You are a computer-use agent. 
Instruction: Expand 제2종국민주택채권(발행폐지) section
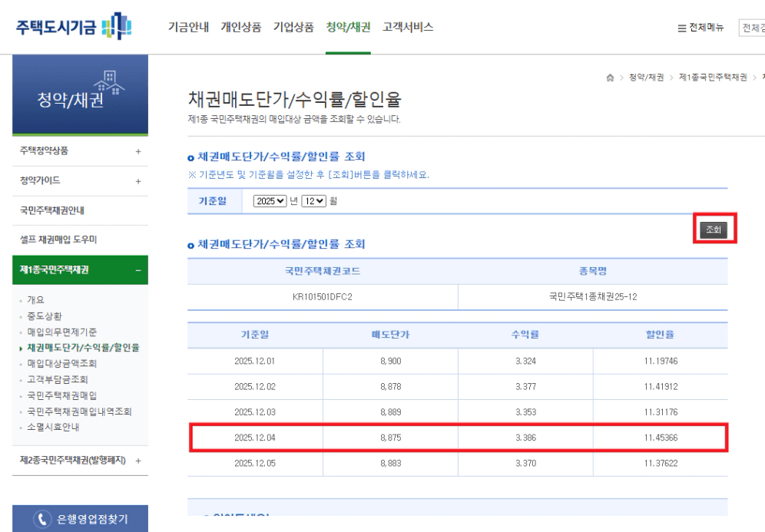coord(138,460)
